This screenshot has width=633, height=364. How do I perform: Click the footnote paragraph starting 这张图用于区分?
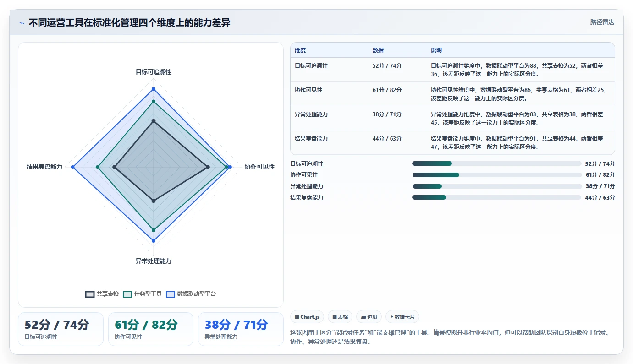click(449, 337)
